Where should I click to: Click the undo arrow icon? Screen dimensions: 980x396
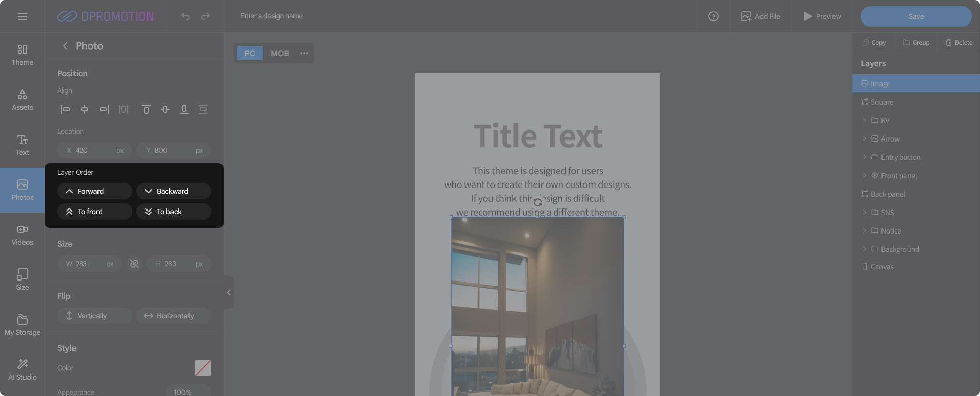185,16
